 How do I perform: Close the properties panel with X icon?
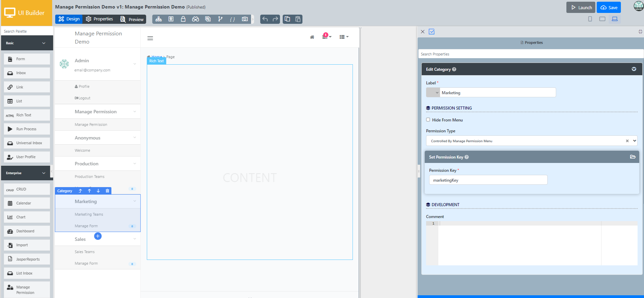coord(423,32)
